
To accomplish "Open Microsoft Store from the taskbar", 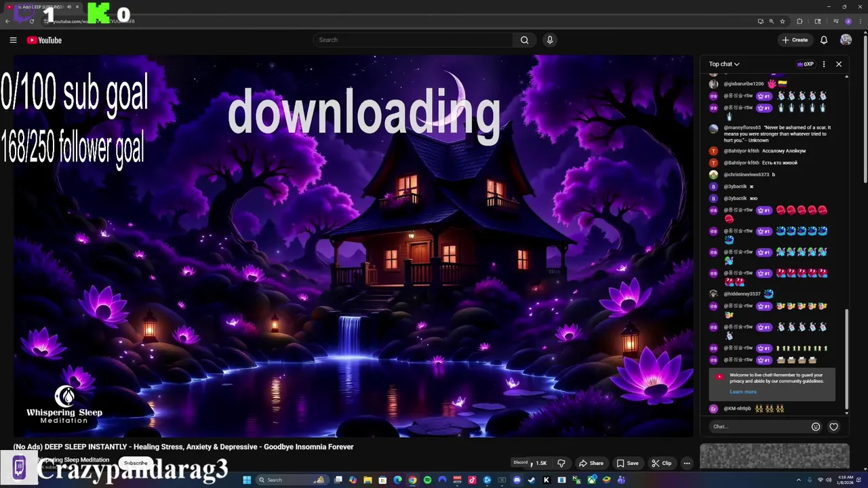I will (x=382, y=480).
